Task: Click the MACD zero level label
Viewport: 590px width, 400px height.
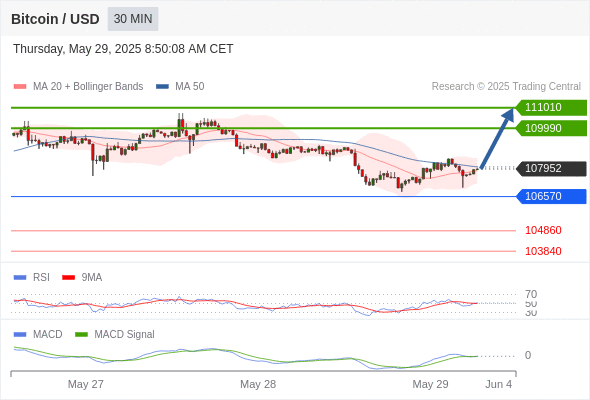Action: 528,356
